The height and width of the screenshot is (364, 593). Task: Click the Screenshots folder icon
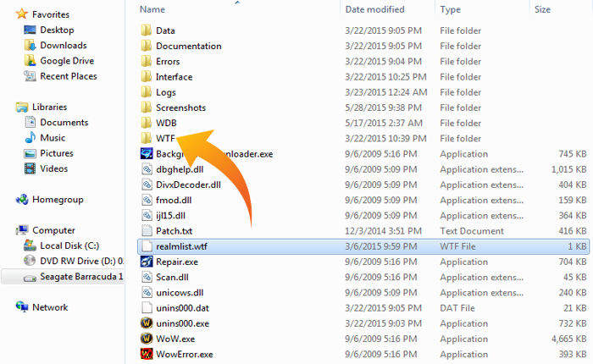click(147, 108)
